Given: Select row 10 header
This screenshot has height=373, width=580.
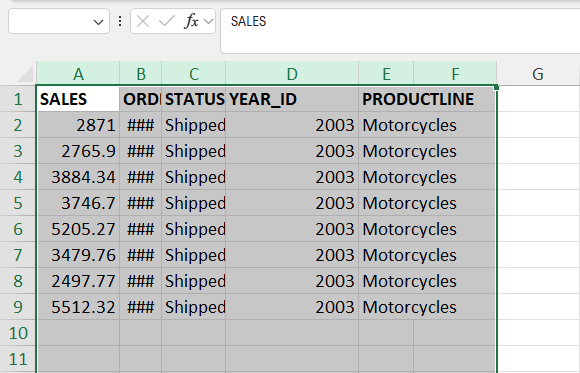Looking at the screenshot, I should coord(18,333).
